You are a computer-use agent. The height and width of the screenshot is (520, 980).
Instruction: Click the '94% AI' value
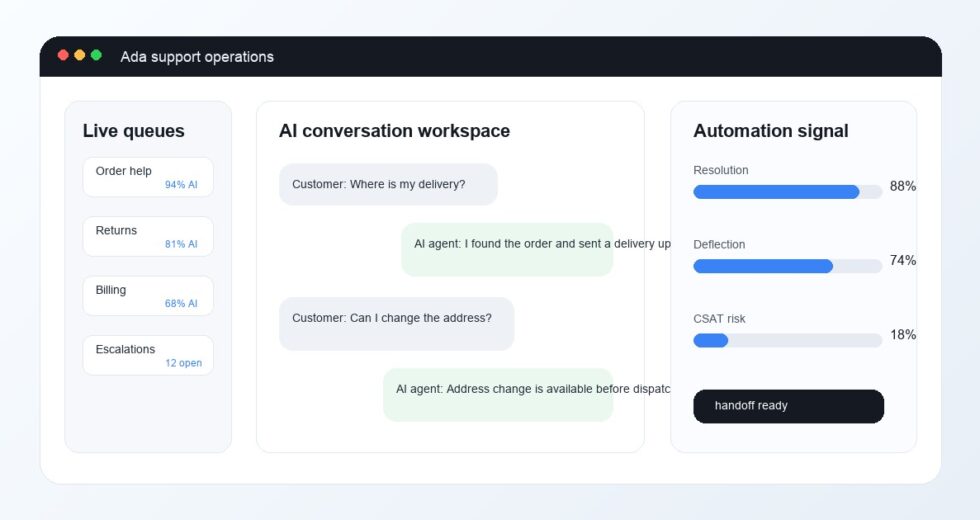[181, 185]
